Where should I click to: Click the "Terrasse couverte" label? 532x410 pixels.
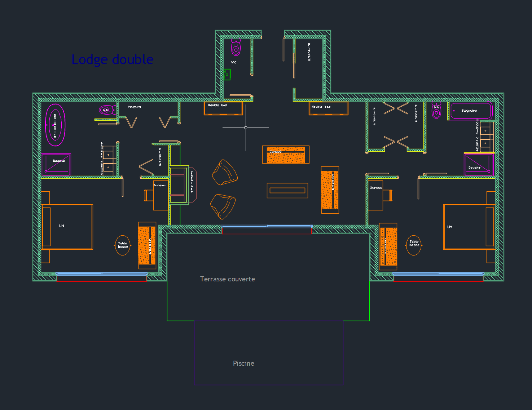click(x=228, y=279)
